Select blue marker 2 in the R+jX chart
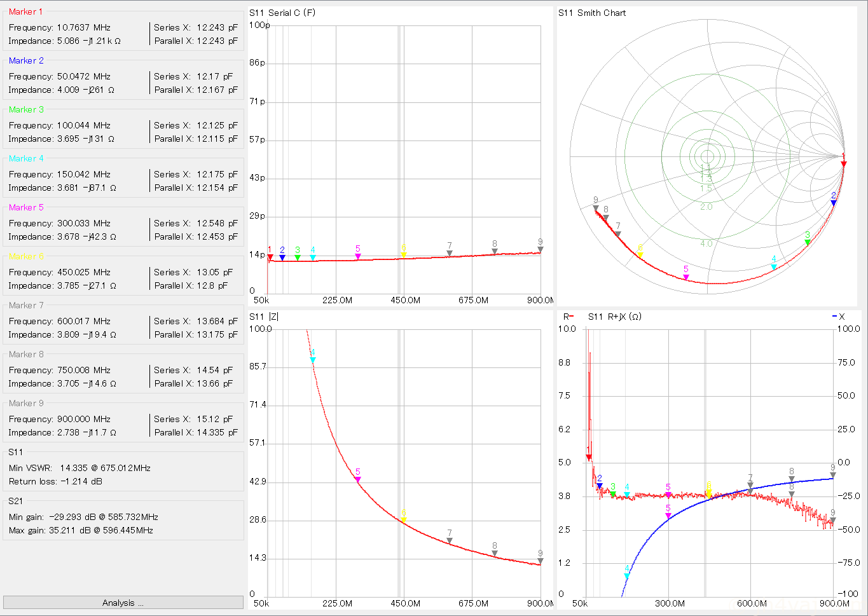The height and width of the screenshot is (616, 868). point(600,486)
